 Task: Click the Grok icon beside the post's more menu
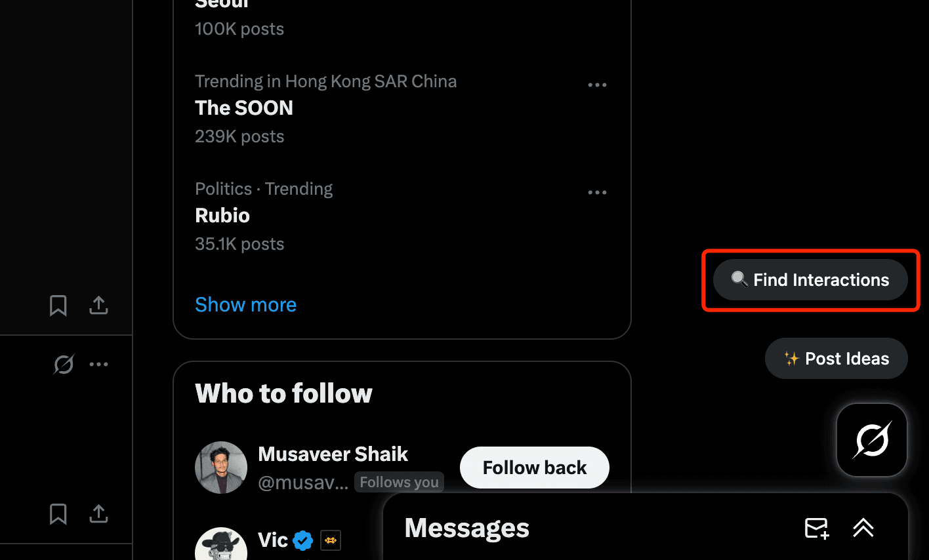[64, 364]
